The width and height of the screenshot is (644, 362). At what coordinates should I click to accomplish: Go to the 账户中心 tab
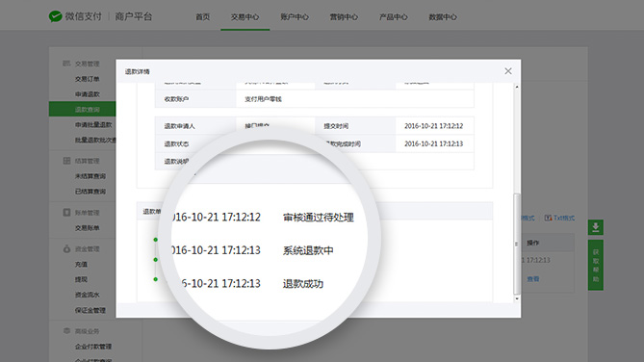click(295, 16)
